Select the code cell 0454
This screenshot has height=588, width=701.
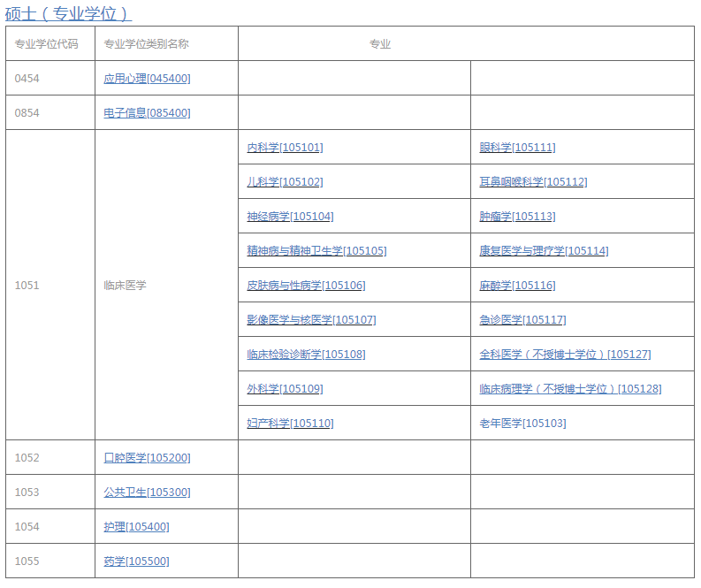pos(50,78)
